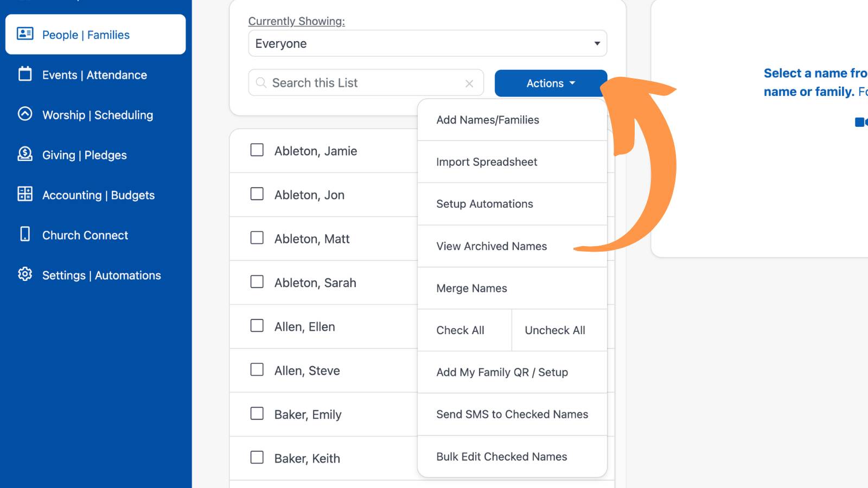This screenshot has width=868, height=488.
Task: Click the Worship | Scheduling circle icon
Action: click(25, 114)
